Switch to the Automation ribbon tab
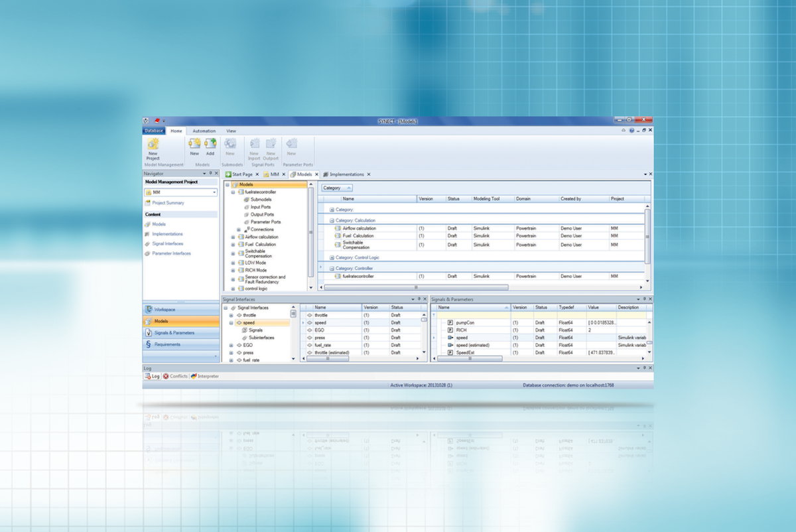The width and height of the screenshot is (796, 532). (204, 131)
